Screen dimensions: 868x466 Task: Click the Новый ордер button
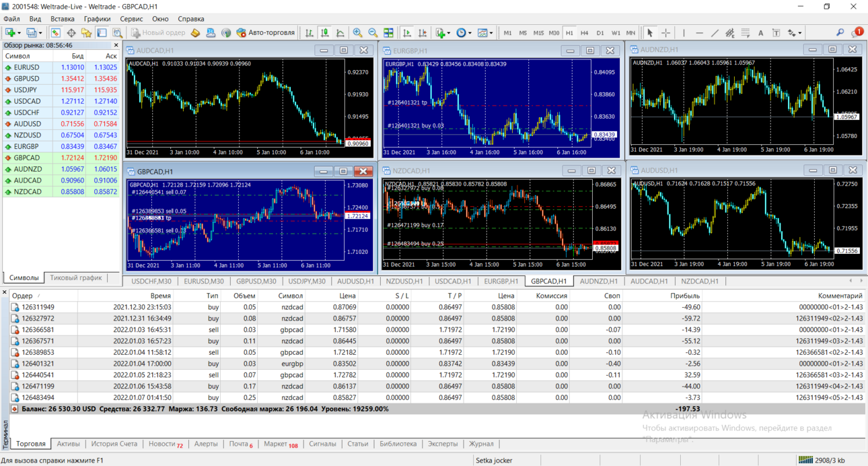point(158,32)
